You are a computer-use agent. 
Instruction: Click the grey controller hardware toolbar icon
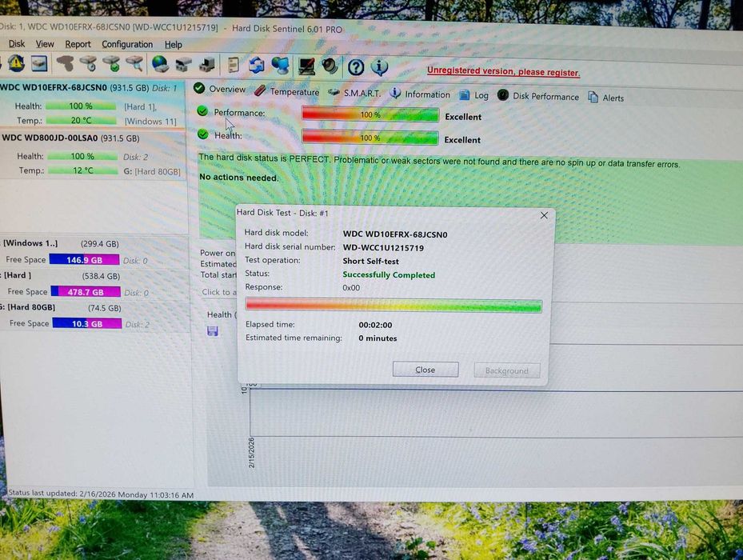pyautogui.click(x=184, y=65)
